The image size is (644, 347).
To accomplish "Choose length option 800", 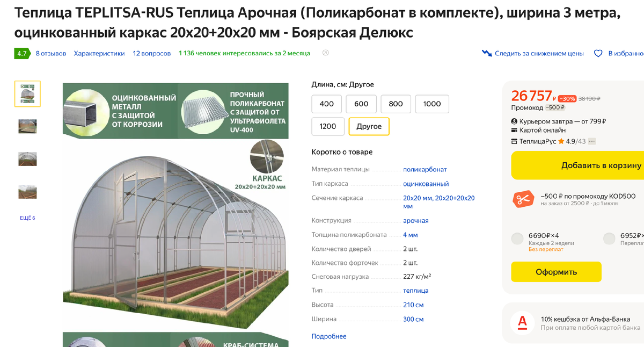I will 396,104.
